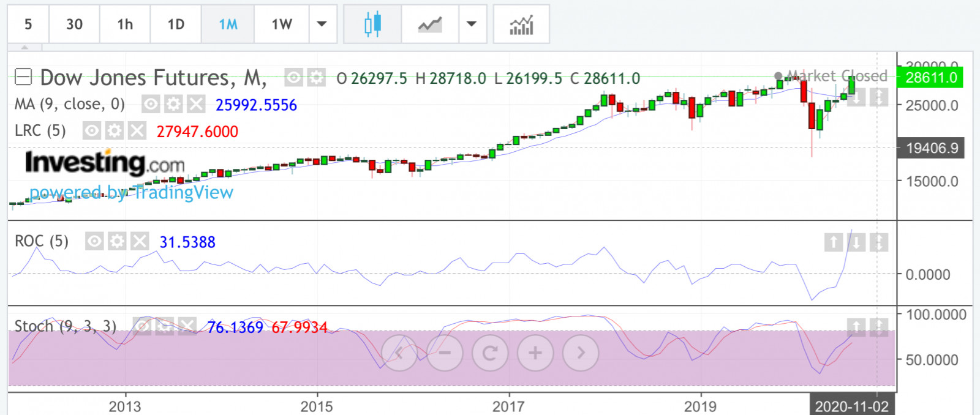980x415 pixels.
Task: Select the candlestick chart type
Action: pos(372,24)
